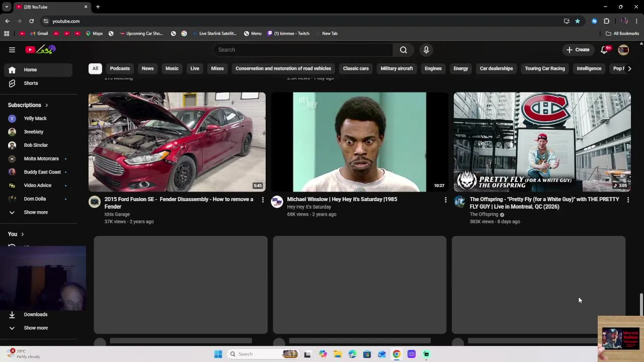
Task: Open the Idris Garage channel link
Action: 117,214
